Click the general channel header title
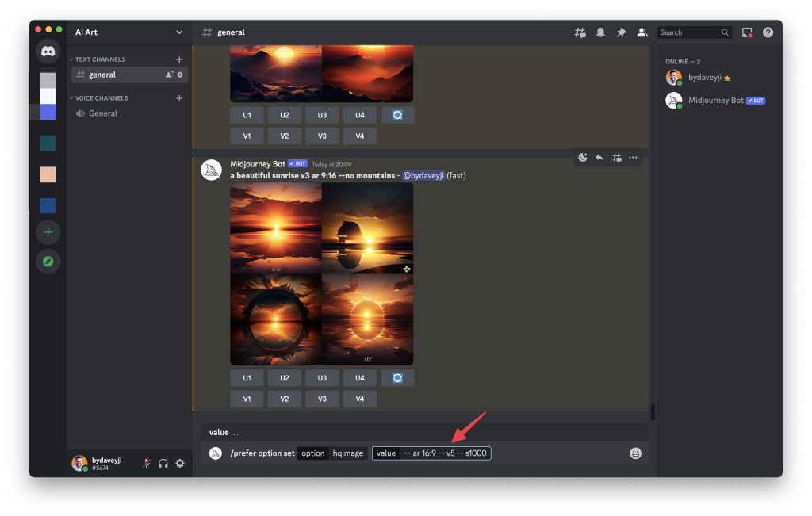The height and width of the screenshot is (516, 812). click(231, 32)
